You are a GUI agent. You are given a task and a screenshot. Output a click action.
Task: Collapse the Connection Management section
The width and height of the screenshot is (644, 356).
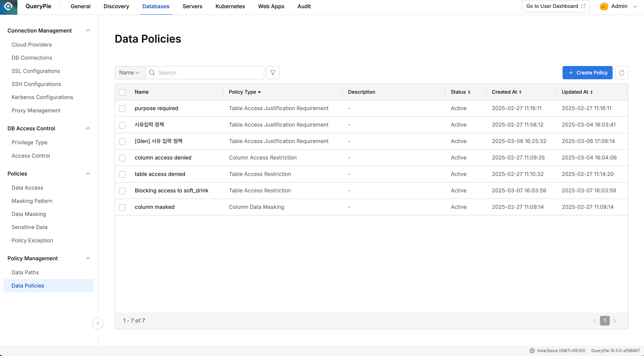pos(88,30)
